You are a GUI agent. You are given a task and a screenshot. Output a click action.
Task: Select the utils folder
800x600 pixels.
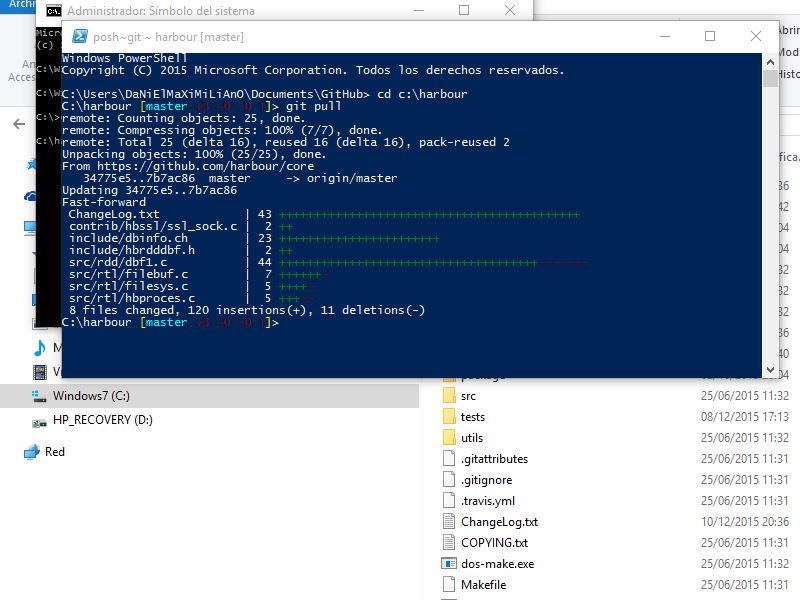472,438
